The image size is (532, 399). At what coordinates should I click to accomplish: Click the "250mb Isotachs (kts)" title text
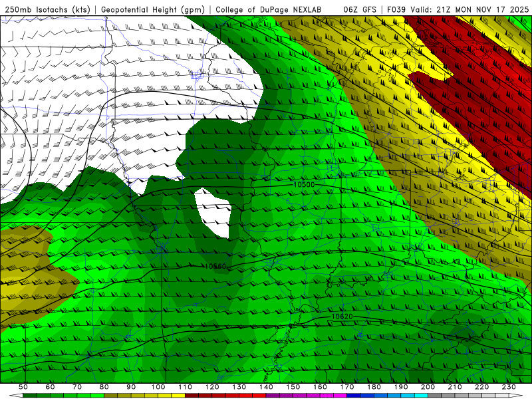(x=47, y=10)
